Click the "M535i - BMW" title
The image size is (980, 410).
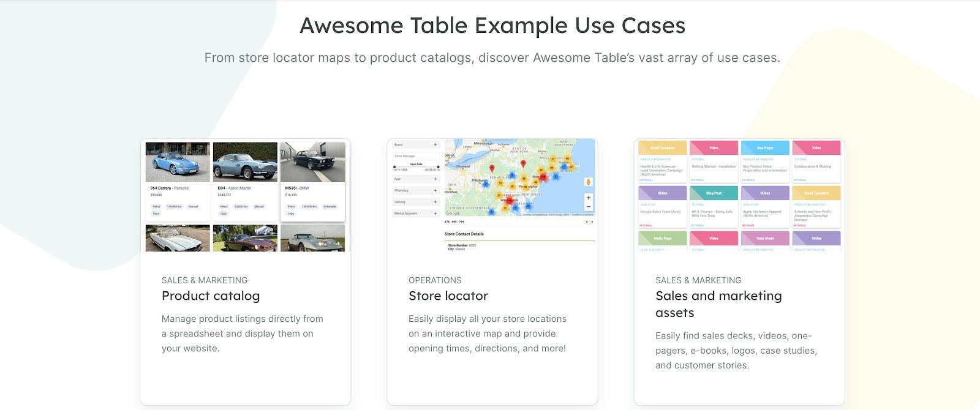coord(297,188)
